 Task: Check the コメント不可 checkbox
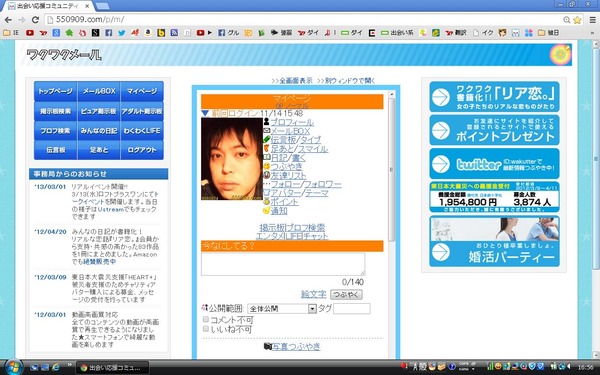pos(206,320)
